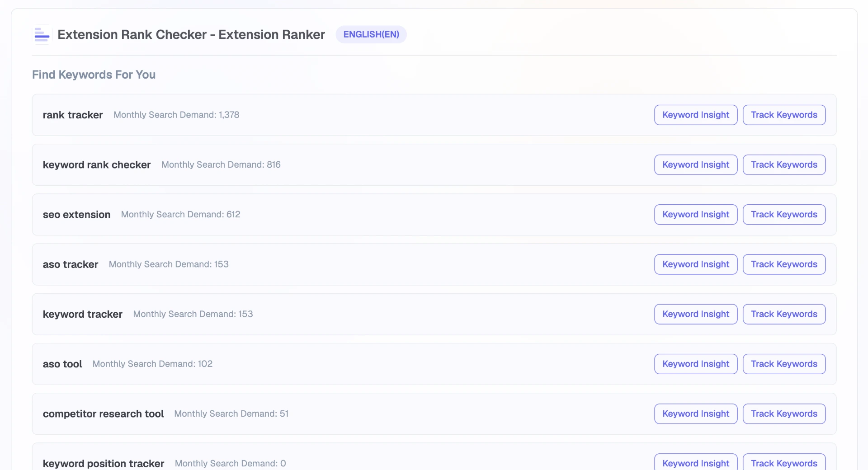Track Keywords for keyword tracker

pyautogui.click(x=784, y=314)
